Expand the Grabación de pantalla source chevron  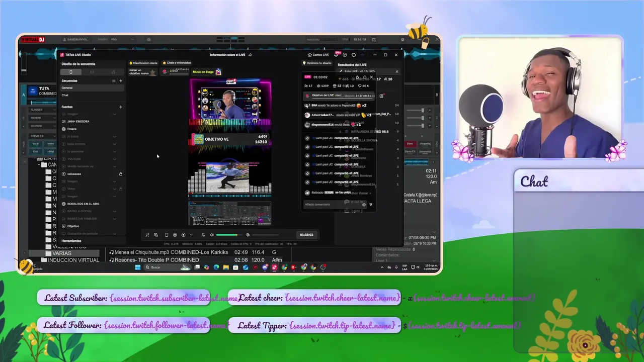pyautogui.click(x=114, y=234)
